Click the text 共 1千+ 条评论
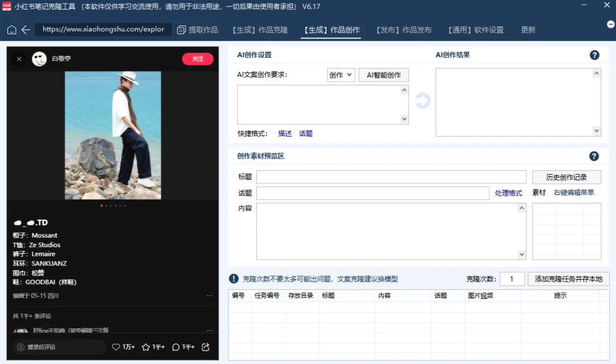616x364 pixels. [x=32, y=316]
